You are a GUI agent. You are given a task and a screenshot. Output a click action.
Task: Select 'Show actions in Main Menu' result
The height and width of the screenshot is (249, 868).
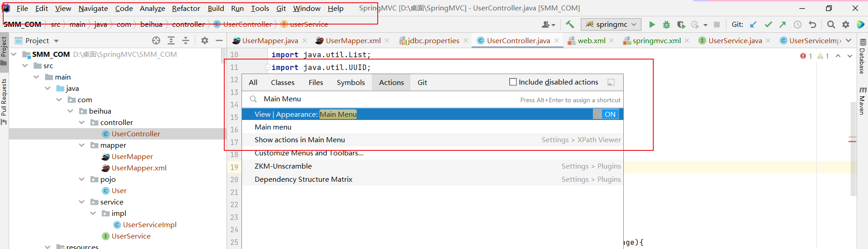[x=432, y=140]
